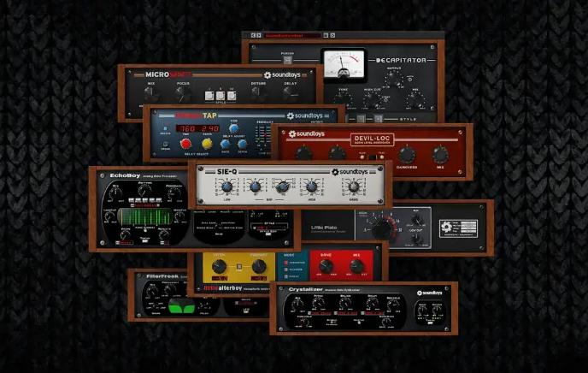The width and height of the screenshot is (588, 373).
Task: Click the Darkness knob on Devil-Loc
Action: pyautogui.click(x=407, y=154)
